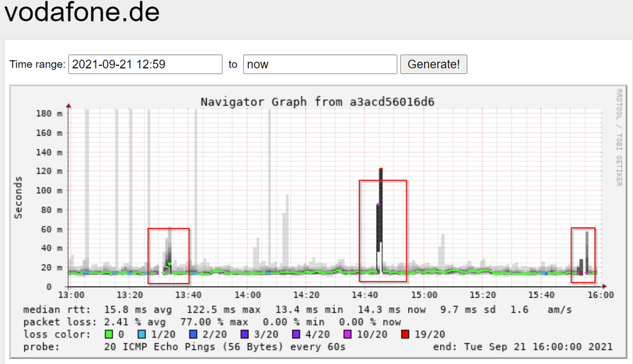Image resolution: width=633 pixels, height=364 pixels.
Task: Click the purple 4/20 loss color swatch
Action: [296, 334]
